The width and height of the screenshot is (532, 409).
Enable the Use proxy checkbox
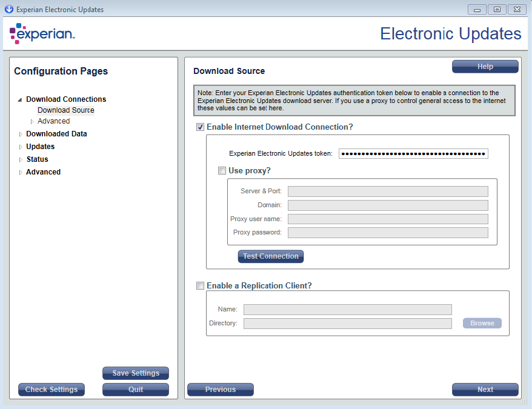[x=222, y=171]
